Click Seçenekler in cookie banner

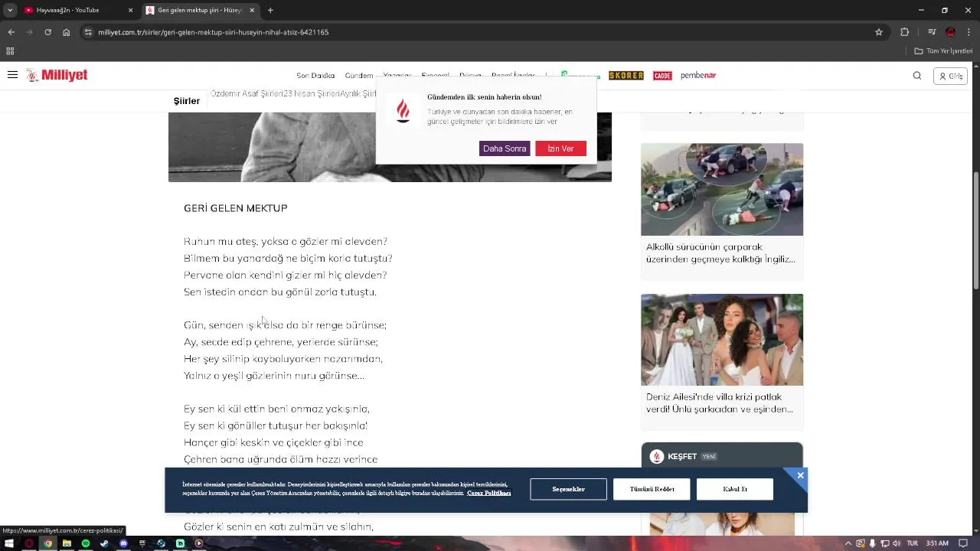pyautogui.click(x=568, y=489)
